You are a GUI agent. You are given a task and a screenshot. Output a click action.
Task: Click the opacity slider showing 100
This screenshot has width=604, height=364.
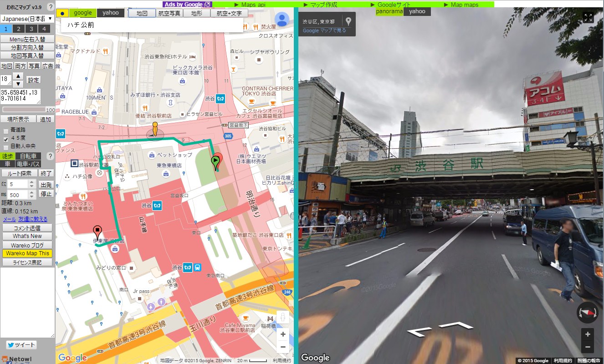click(24, 110)
